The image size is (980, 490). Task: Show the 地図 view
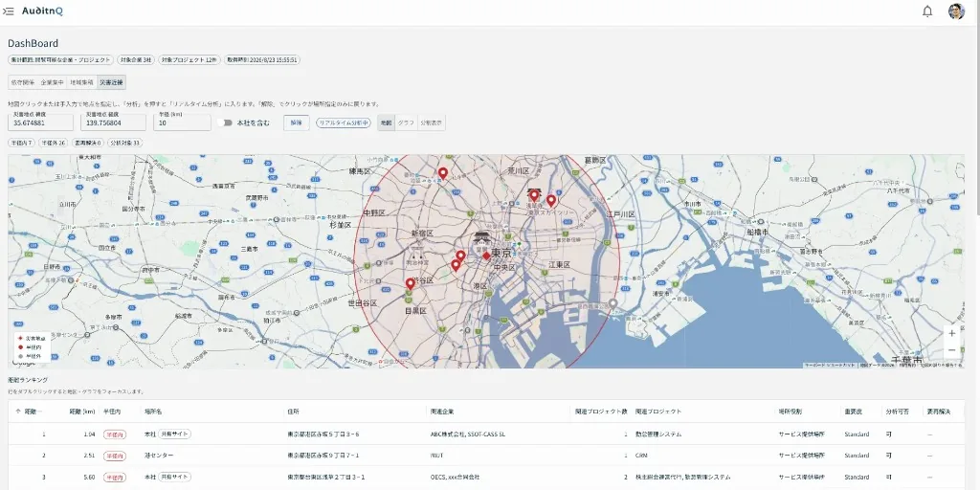click(x=387, y=123)
